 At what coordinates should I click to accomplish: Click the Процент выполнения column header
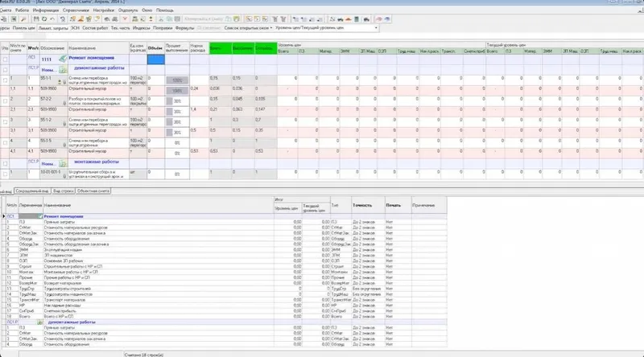tap(177, 48)
